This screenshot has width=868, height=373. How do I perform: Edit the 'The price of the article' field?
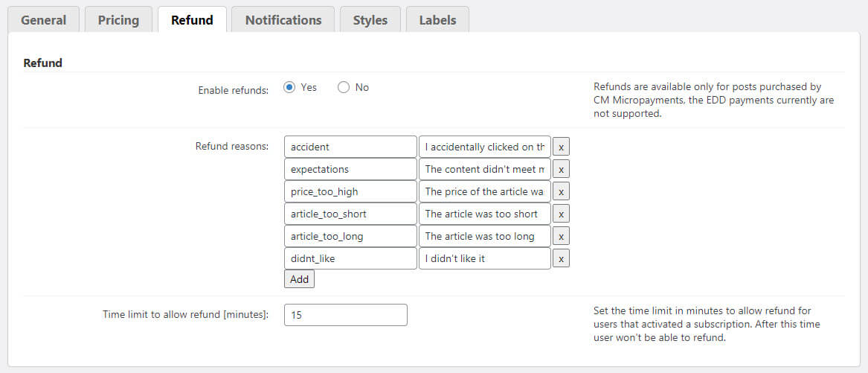point(485,192)
